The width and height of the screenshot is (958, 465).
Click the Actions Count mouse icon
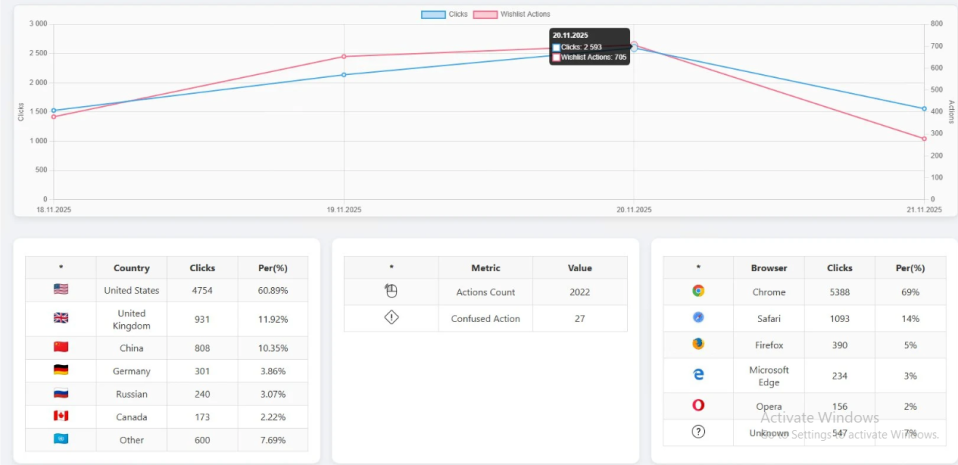click(391, 291)
